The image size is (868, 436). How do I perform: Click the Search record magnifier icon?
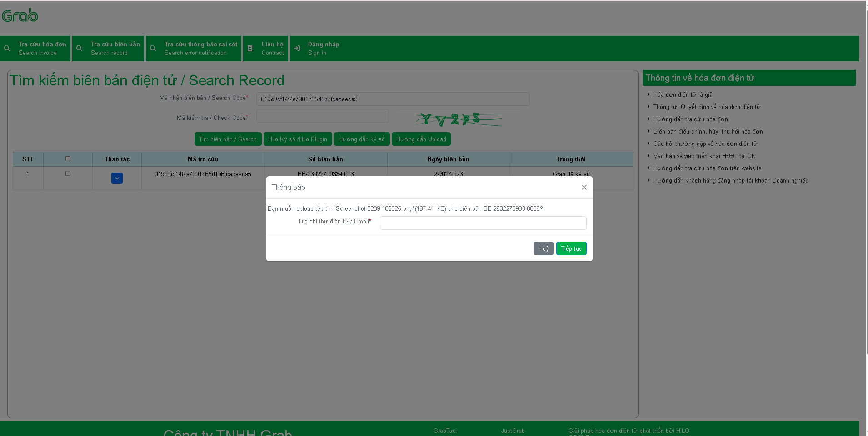pyautogui.click(x=80, y=48)
